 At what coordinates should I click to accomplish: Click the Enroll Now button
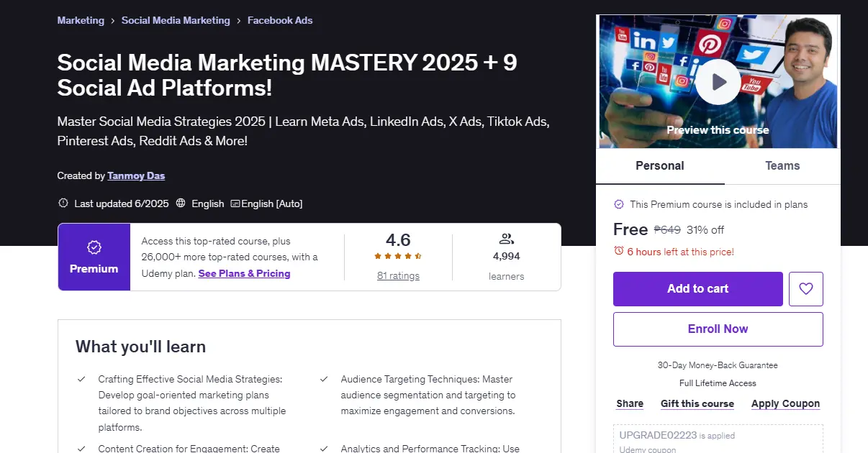click(718, 329)
